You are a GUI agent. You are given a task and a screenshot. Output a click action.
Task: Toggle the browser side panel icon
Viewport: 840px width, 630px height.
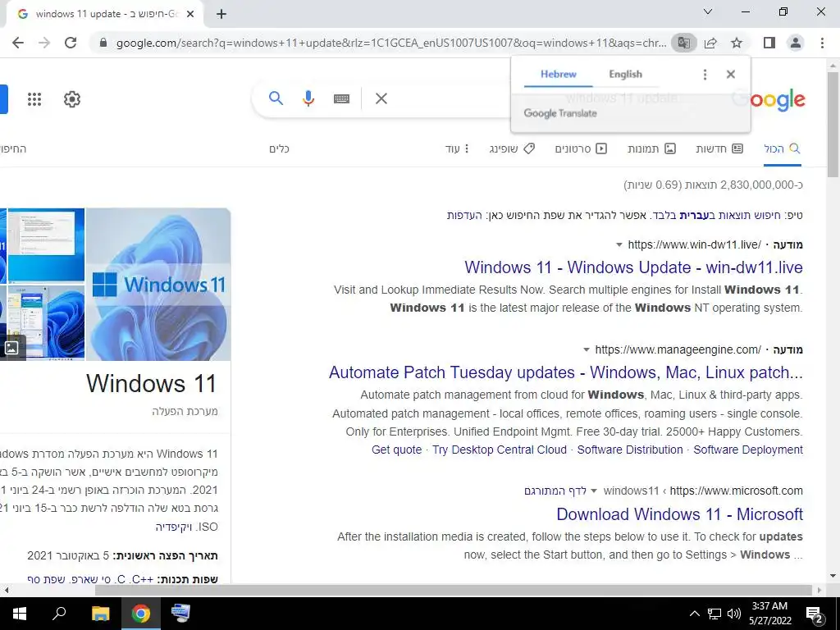click(769, 43)
